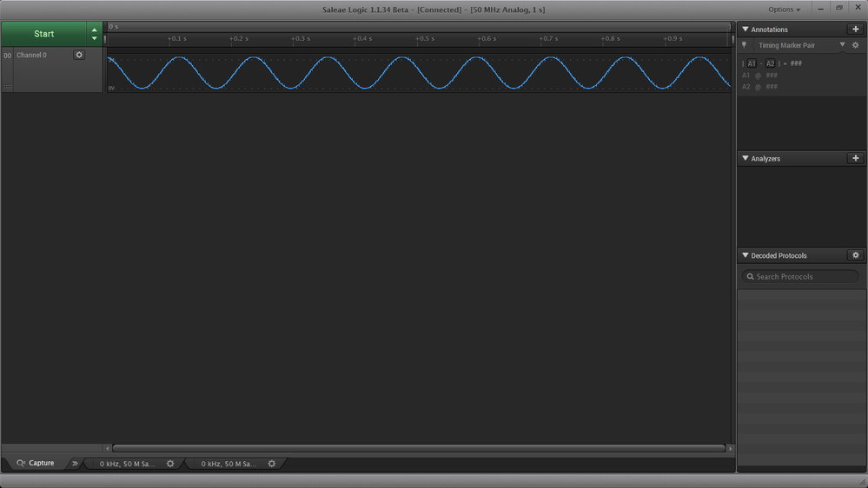Open capture settings arrows beside Start
868x488 pixels.
point(94,34)
